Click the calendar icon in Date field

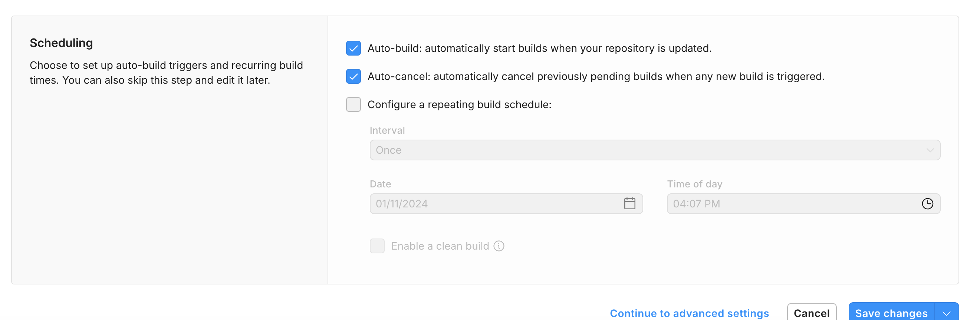[x=629, y=204]
